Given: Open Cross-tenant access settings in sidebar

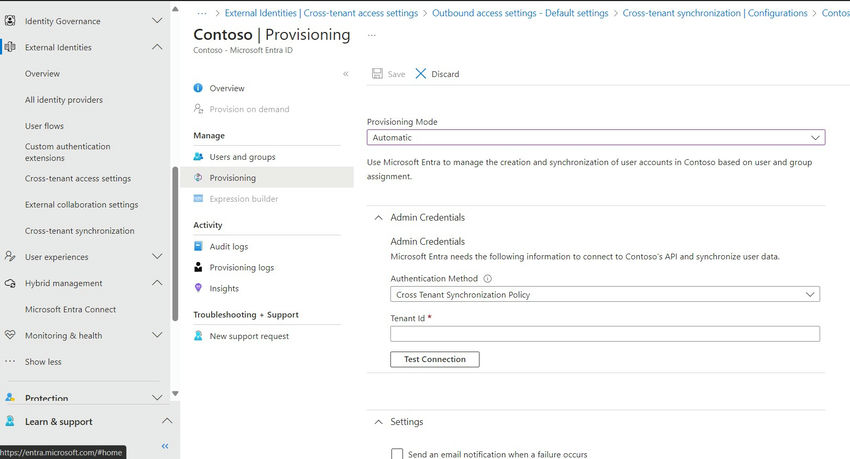Looking at the screenshot, I should coord(78,179).
